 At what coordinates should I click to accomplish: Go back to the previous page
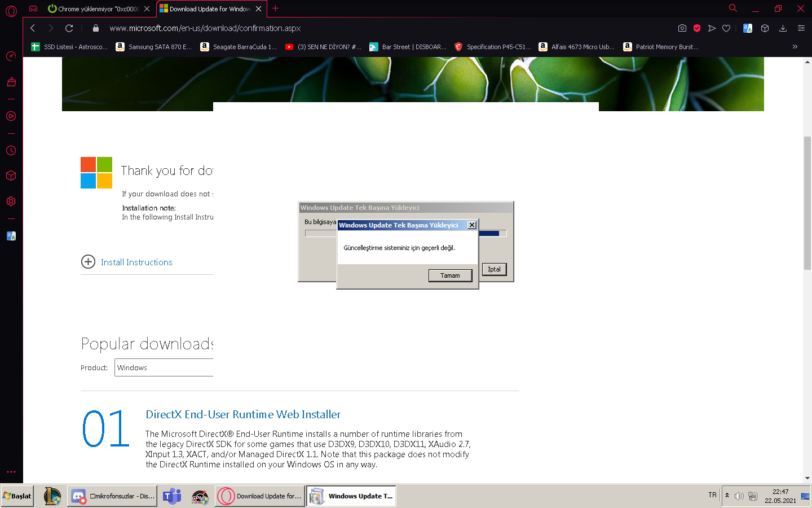click(33, 28)
